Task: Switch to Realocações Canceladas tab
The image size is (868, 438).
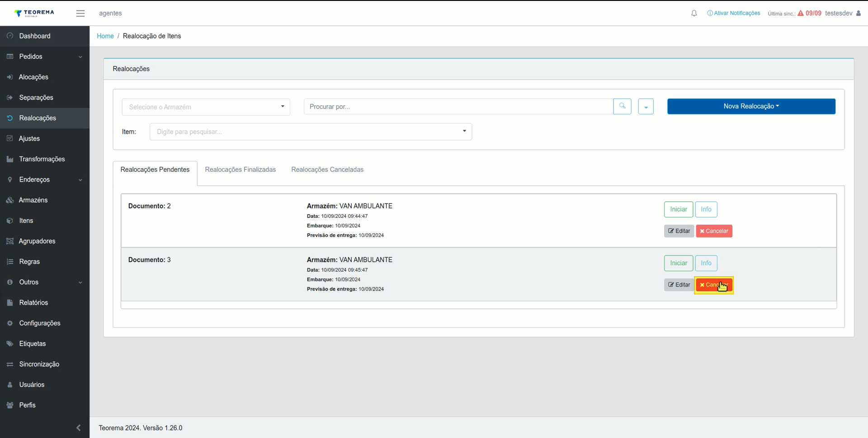Action: [327, 170]
